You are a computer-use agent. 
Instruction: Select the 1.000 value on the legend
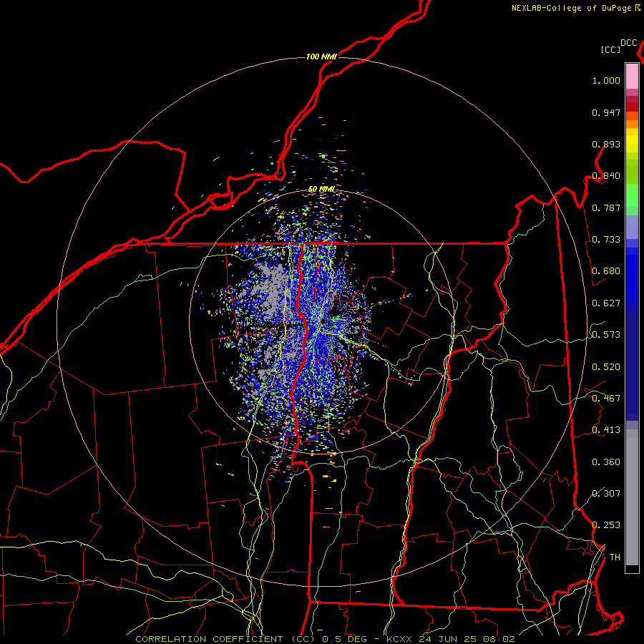pyautogui.click(x=606, y=80)
